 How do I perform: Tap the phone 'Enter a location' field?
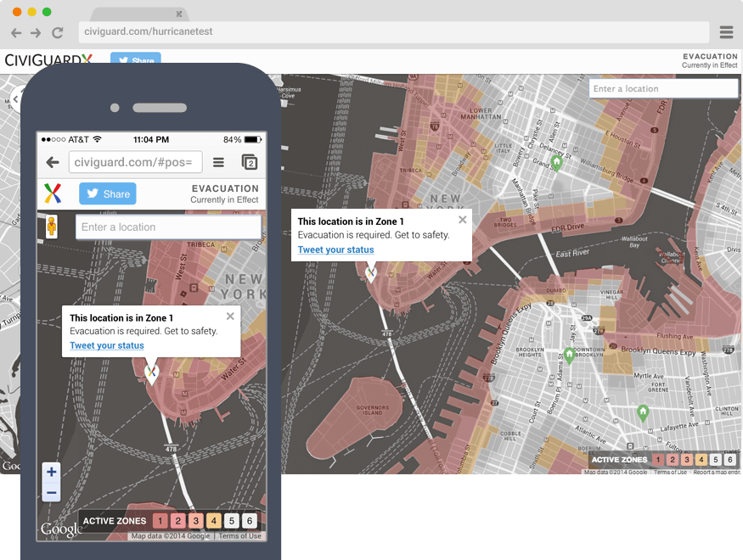(x=168, y=227)
